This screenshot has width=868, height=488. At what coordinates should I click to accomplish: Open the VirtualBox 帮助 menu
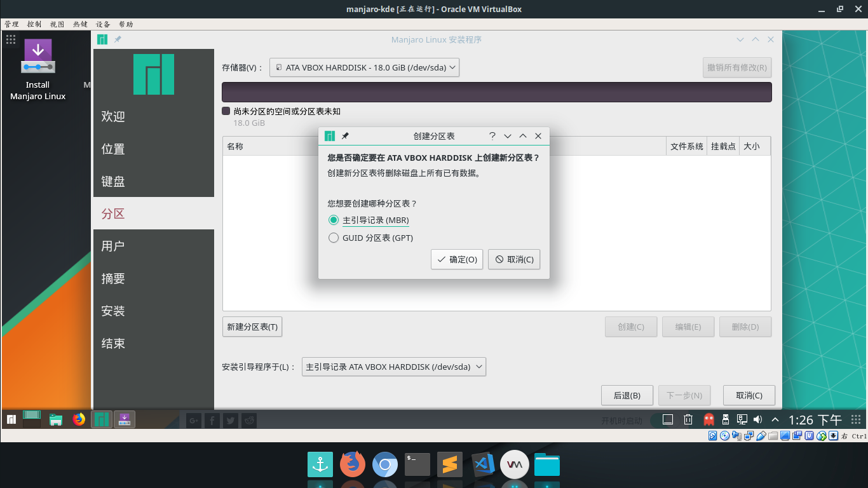coord(126,24)
